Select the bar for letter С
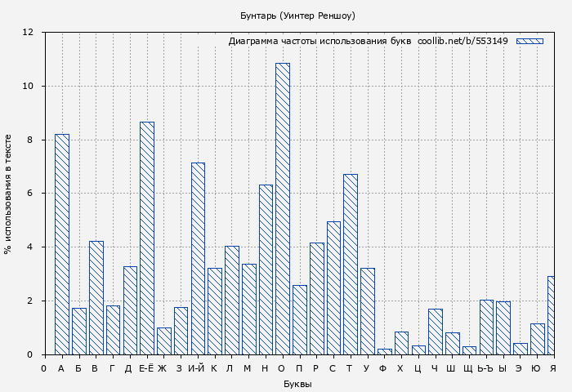This screenshot has width=572, height=392. tap(333, 287)
